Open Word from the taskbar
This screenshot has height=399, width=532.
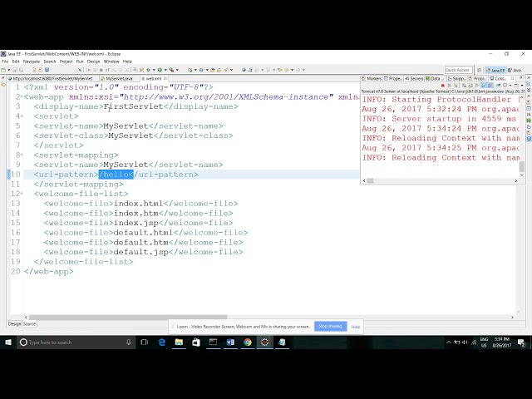(230, 342)
